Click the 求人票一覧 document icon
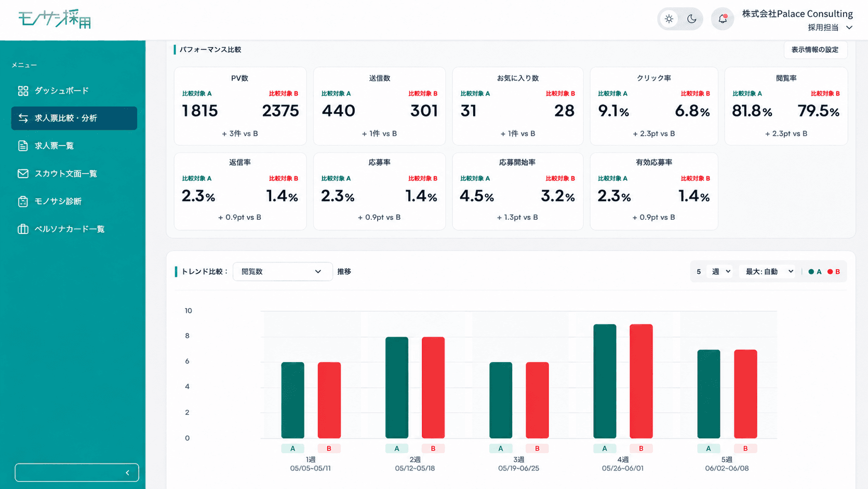The image size is (868, 489). click(x=23, y=146)
